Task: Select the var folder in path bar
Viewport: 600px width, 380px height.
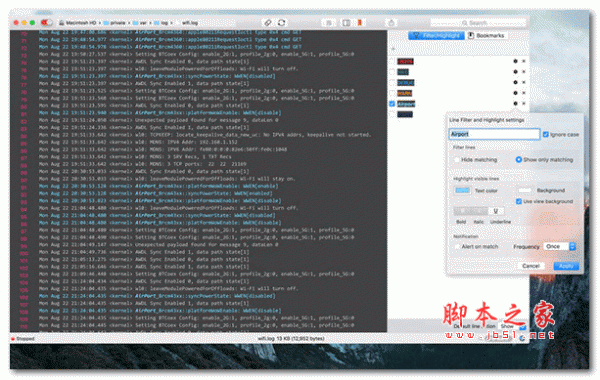Action: (140, 23)
